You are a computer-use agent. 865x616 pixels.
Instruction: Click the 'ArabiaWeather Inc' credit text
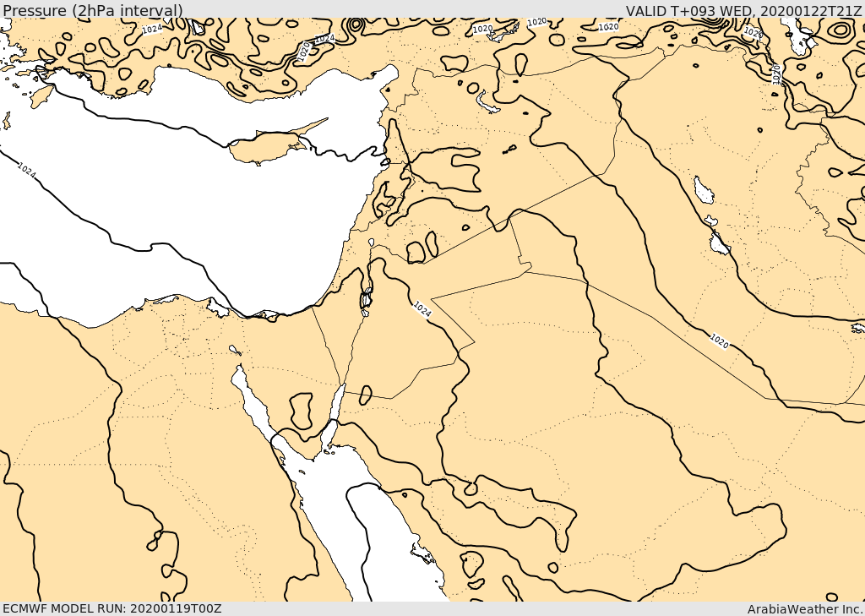coord(805,609)
